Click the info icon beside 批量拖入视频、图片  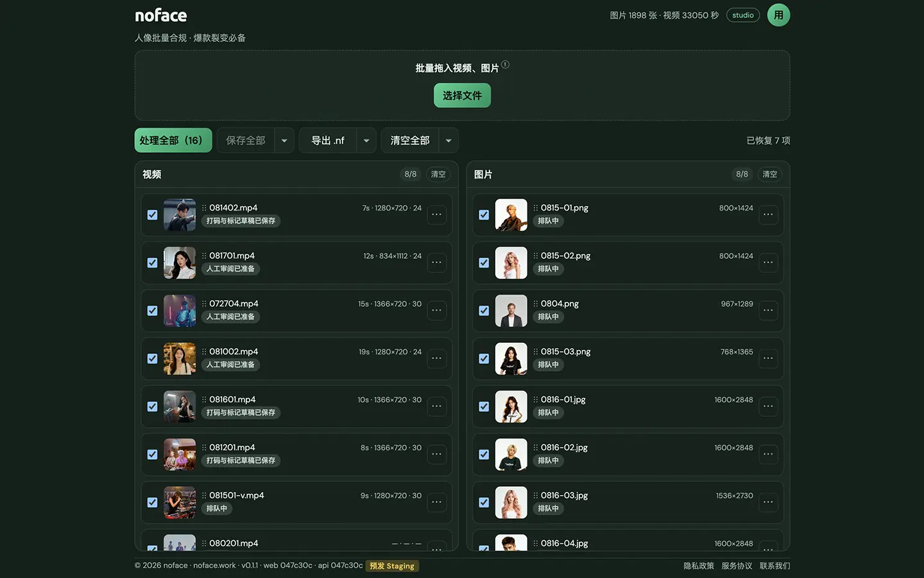tap(506, 64)
